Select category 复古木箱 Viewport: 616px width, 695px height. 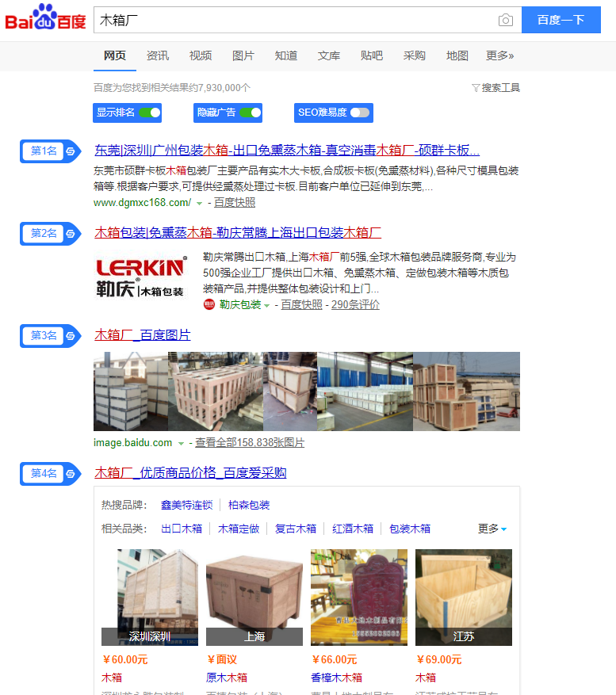(296, 529)
